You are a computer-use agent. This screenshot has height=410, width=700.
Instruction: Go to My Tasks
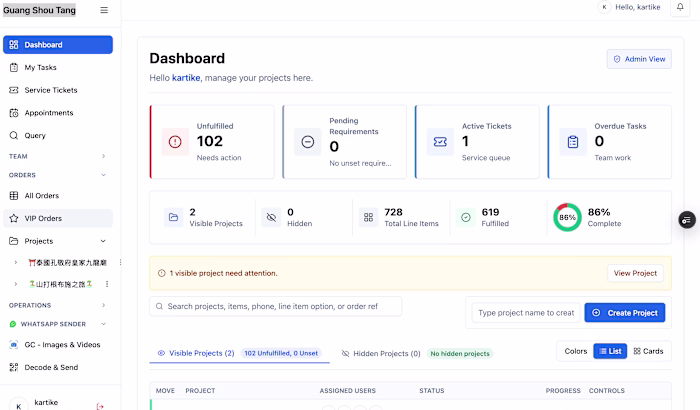pos(58,67)
